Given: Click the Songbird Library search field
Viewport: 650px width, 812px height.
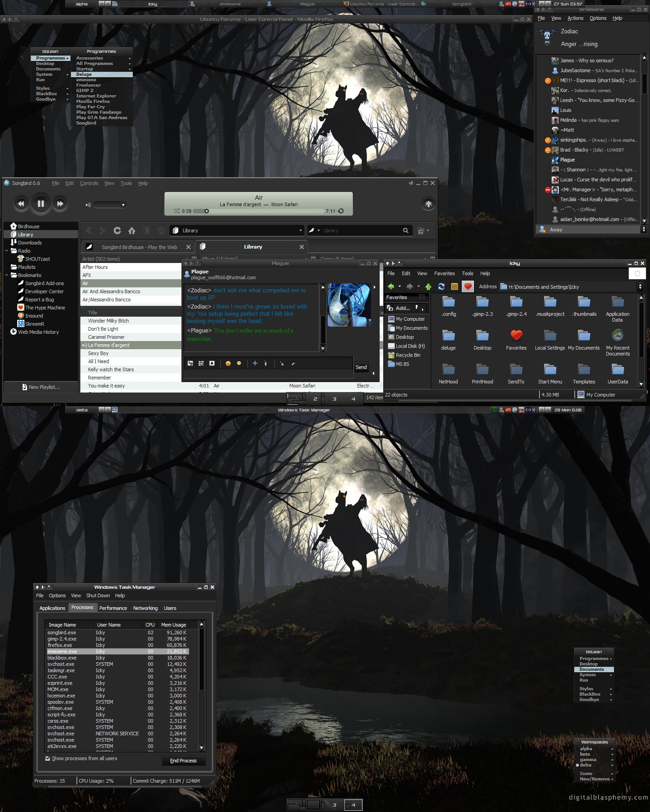Looking at the screenshot, I should click(x=361, y=231).
